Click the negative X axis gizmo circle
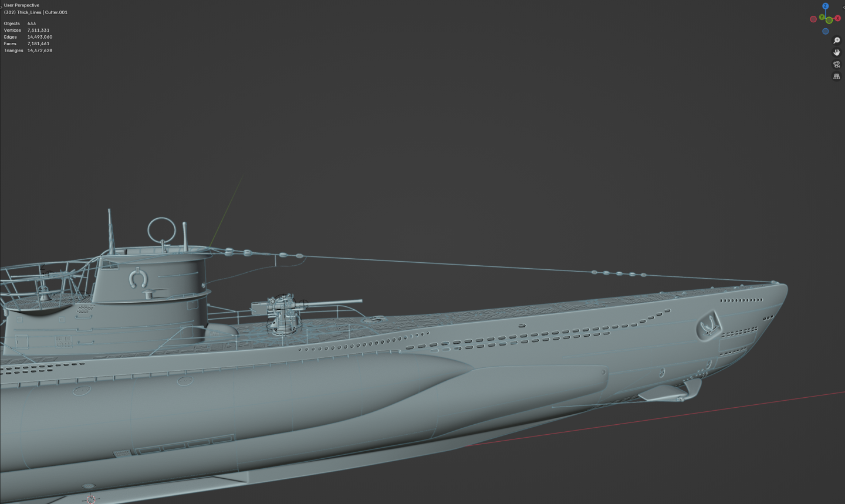The height and width of the screenshot is (504, 845). [x=813, y=19]
